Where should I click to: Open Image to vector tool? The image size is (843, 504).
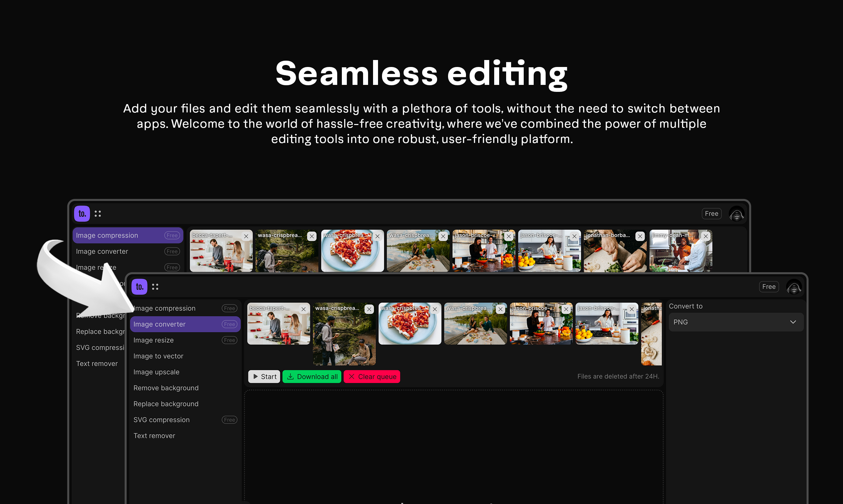coord(158,356)
